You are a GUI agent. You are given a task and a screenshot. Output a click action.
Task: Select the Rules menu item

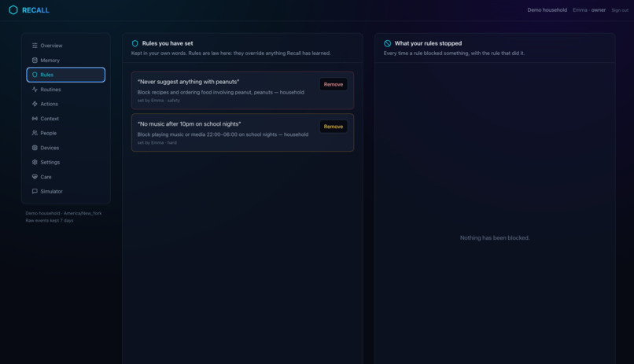click(66, 75)
